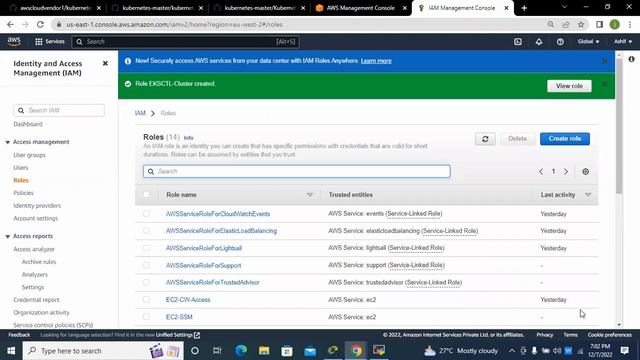
Task: Focus the AWS top search bar
Action: (x=186, y=42)
